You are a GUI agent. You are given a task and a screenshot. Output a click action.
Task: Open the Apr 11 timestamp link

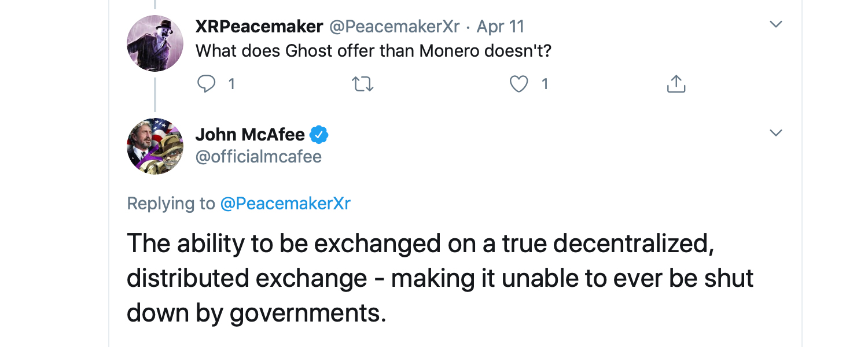(x=501, y=27)
